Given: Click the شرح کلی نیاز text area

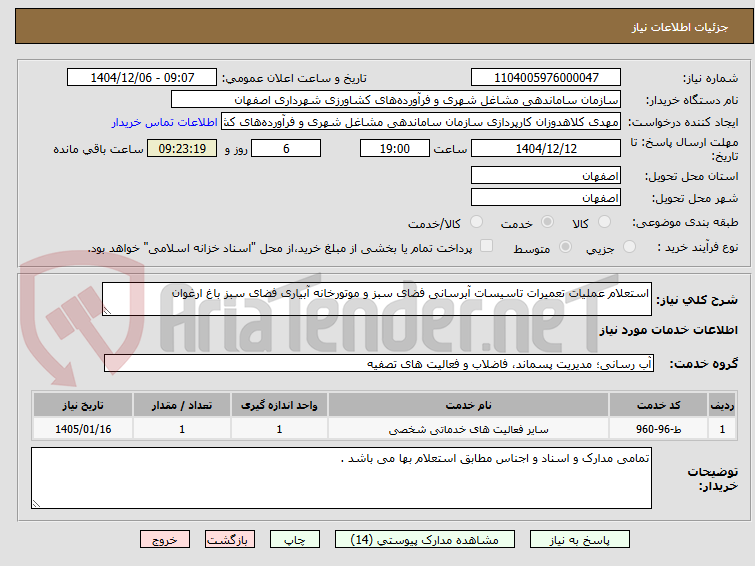Looking at the screenshot, I should (x=377, y=299).
